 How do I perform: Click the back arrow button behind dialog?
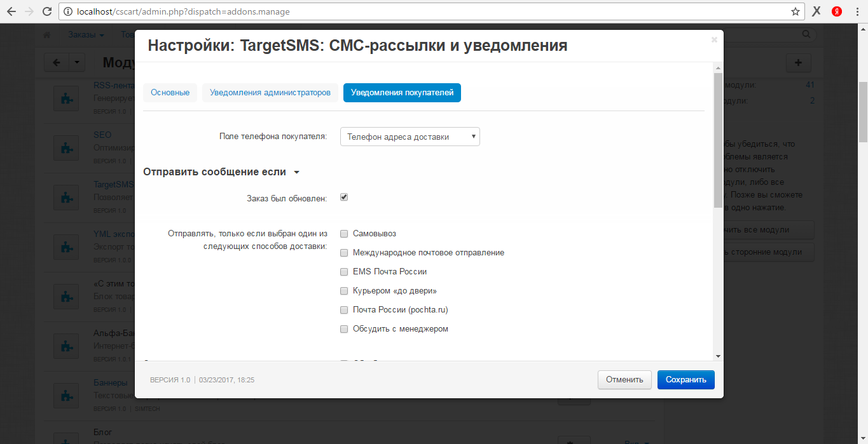pyautogui.click(x=56, y=62)
